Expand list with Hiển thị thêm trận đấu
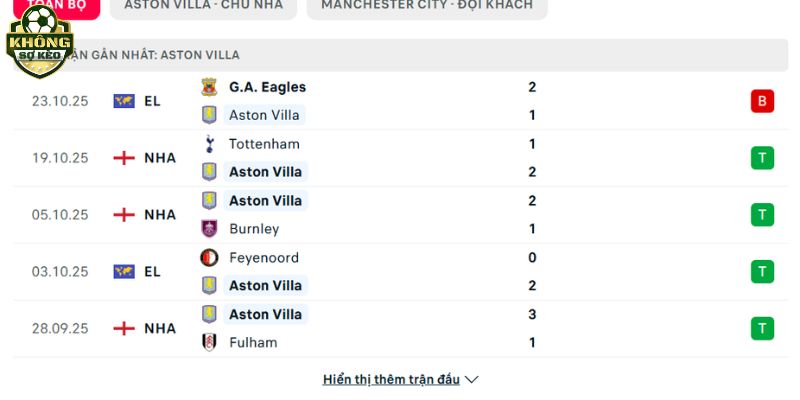This screenshot has width=800, height=400. (391, 380)
